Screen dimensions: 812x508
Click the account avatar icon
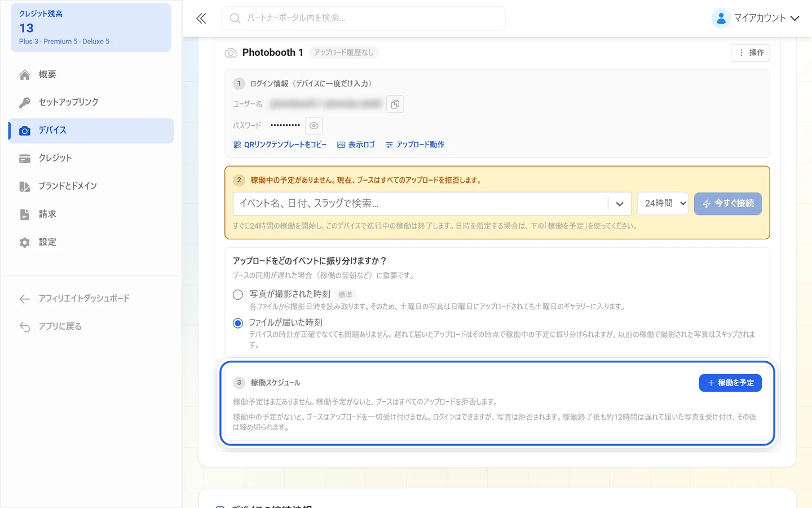[721, 18]
